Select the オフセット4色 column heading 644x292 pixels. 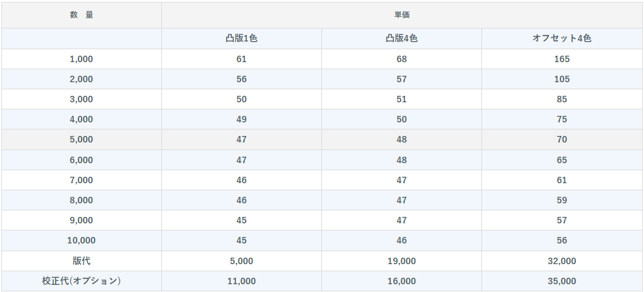pyautogui.click(x=562, y=38)
